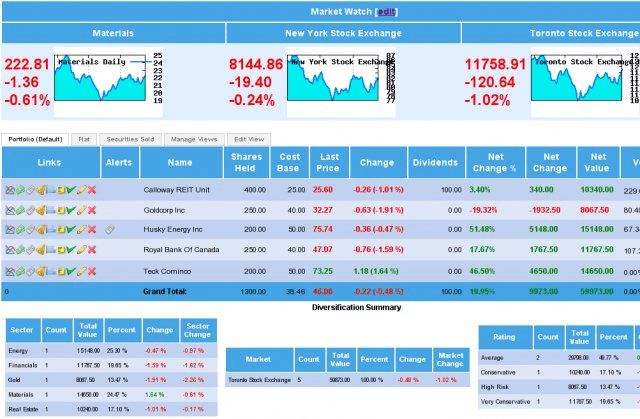This screenshot has height=419, width=640.
Task: Open the chart icon for Husky Energy Inc
Action: [10, 229]
